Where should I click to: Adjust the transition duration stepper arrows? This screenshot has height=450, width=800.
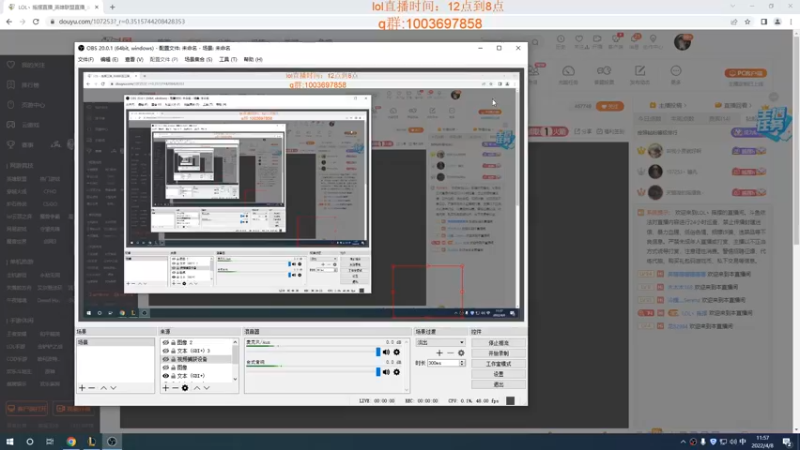pyautogui.click(x=462, y=363)
